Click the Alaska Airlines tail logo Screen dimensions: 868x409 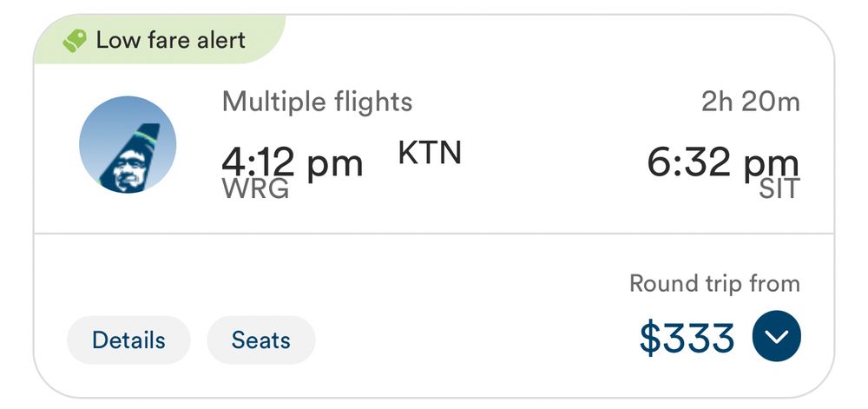tap(128, 145)
